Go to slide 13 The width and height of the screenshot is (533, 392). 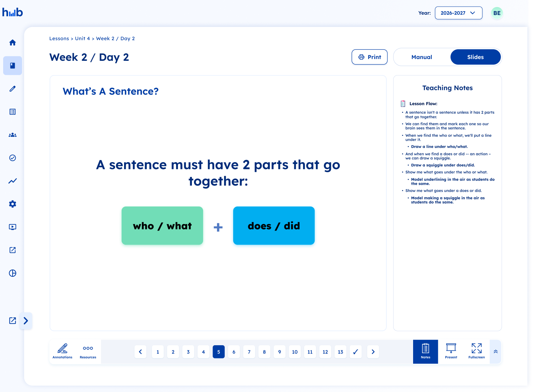pyautogui.click(x=340, y=352)
